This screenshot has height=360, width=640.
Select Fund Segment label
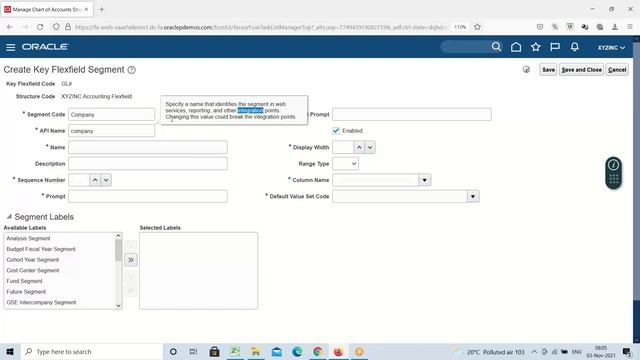click(24, 281)
